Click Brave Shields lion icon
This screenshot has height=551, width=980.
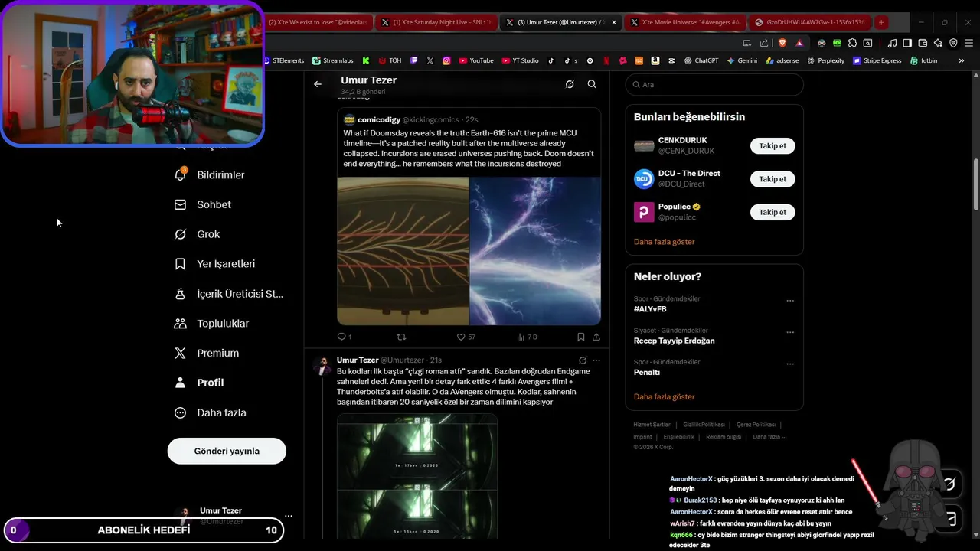[782, 43]
